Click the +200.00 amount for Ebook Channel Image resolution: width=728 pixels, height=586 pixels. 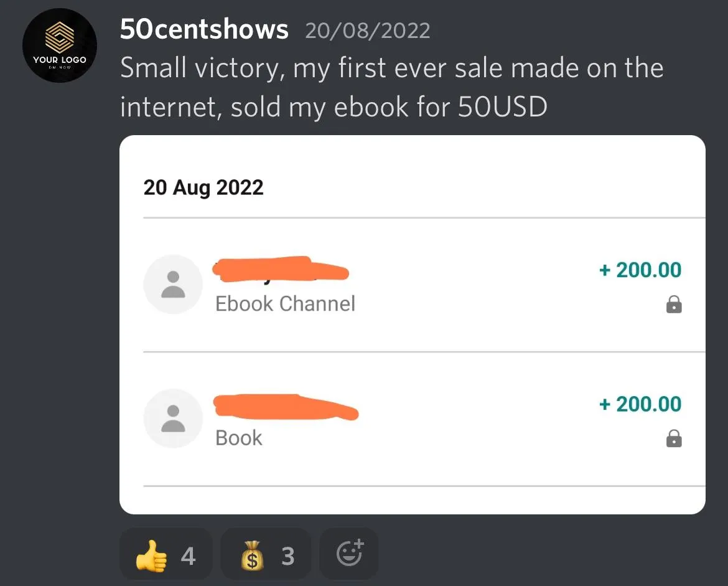640,270
